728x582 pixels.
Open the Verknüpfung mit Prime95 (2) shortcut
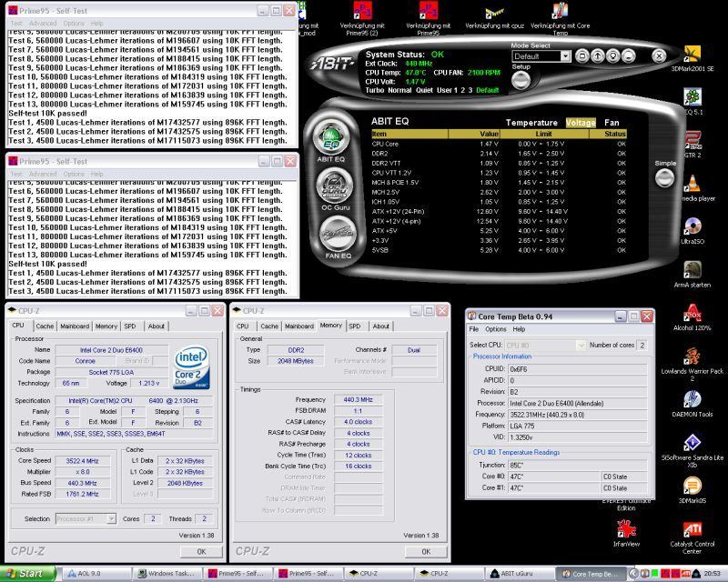tap(362, 18)
